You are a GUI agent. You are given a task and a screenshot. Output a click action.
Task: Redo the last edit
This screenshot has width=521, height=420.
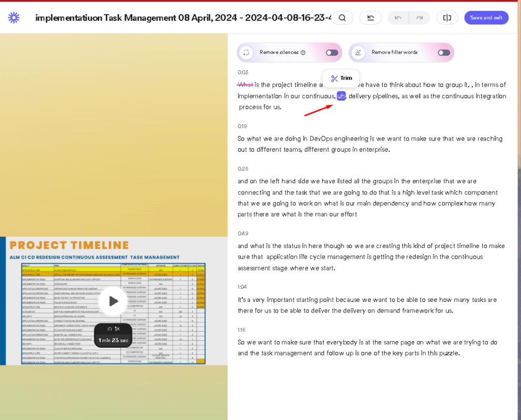tap(419, 18)
